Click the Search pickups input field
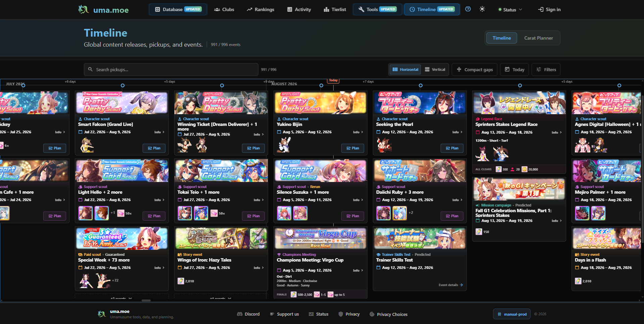This screenshot has height=324, width=644. (x=171, y=70)
